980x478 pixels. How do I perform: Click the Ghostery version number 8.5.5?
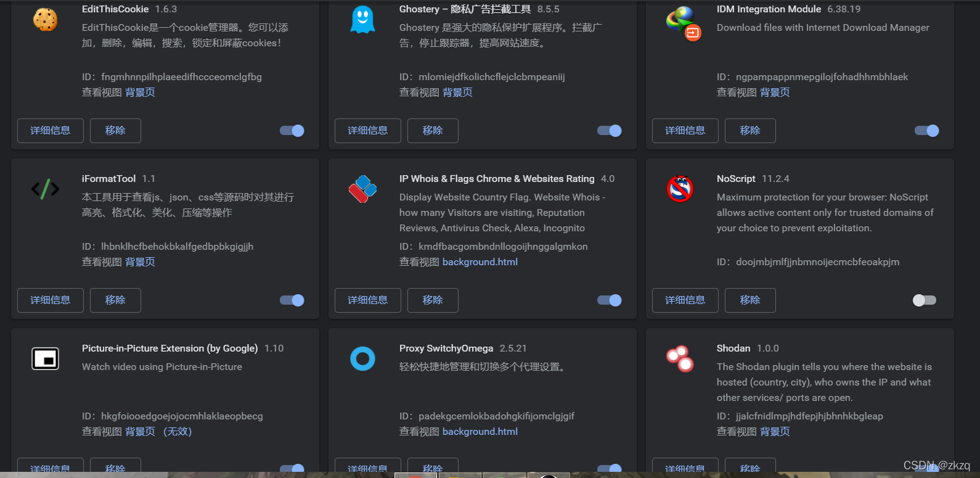point(549,9)
